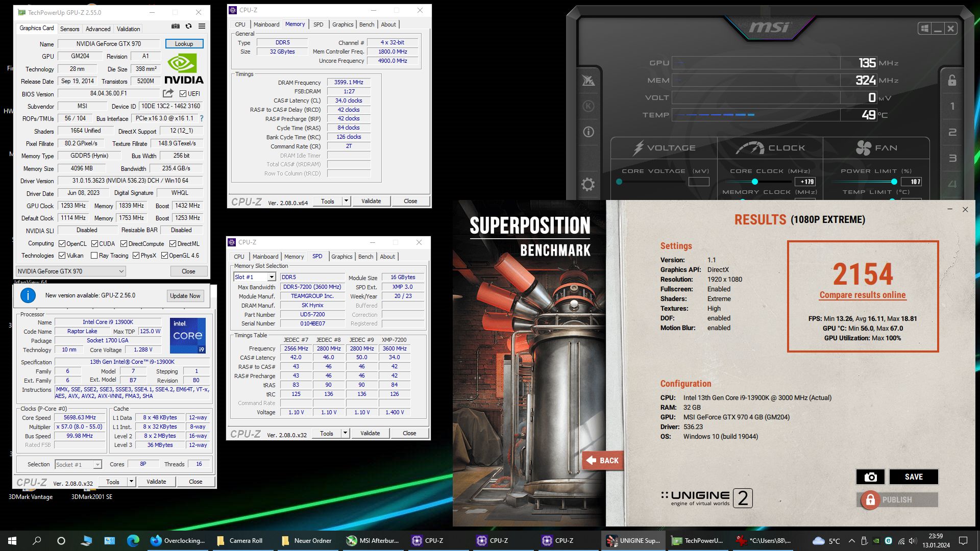Open UNIGINE Superposition taskbar item
Screen dimensions: 980x551
point(634,541)
